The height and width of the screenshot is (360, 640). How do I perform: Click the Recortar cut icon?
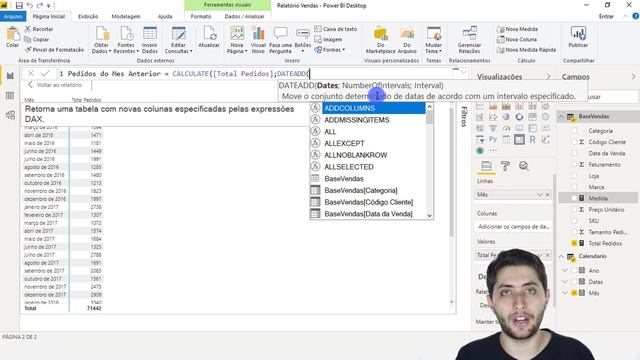coord(28,29)
